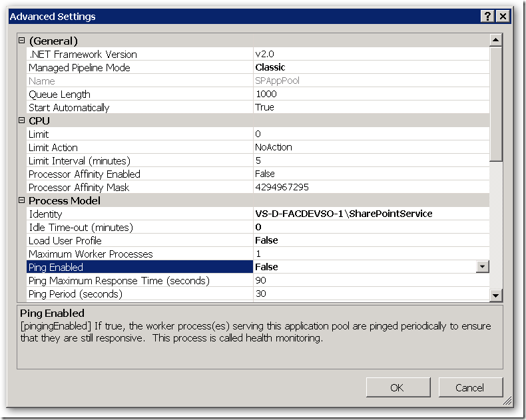Viewport: 526px width, 420px height.
Task: Click the CPU Limit value 0
Action: pos(372,134)
